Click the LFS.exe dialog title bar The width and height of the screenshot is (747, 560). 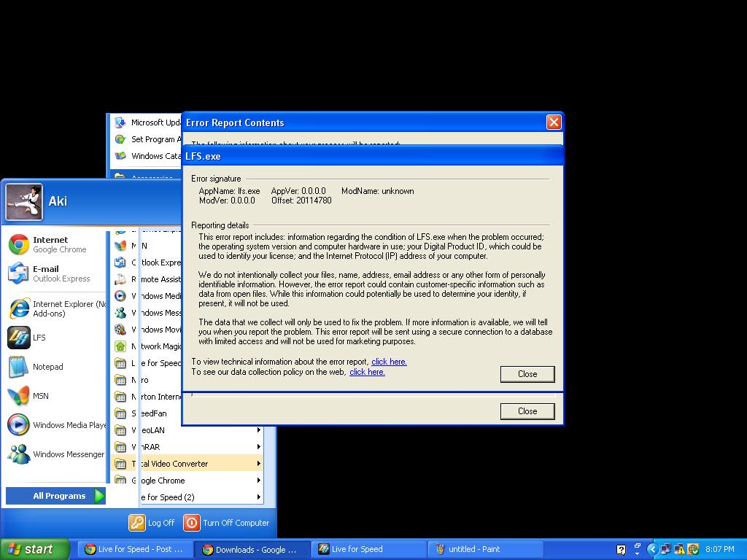pos(373,156)
